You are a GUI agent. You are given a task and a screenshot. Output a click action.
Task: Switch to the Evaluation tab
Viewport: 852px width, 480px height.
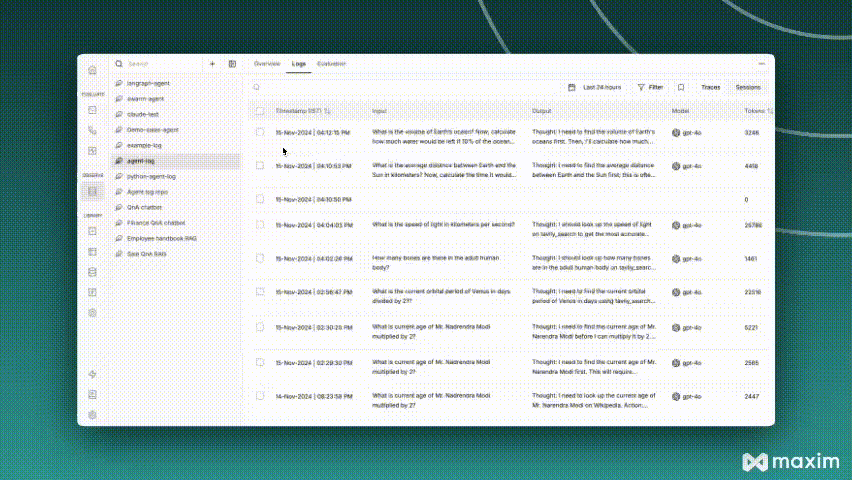[x=331, y=64]
